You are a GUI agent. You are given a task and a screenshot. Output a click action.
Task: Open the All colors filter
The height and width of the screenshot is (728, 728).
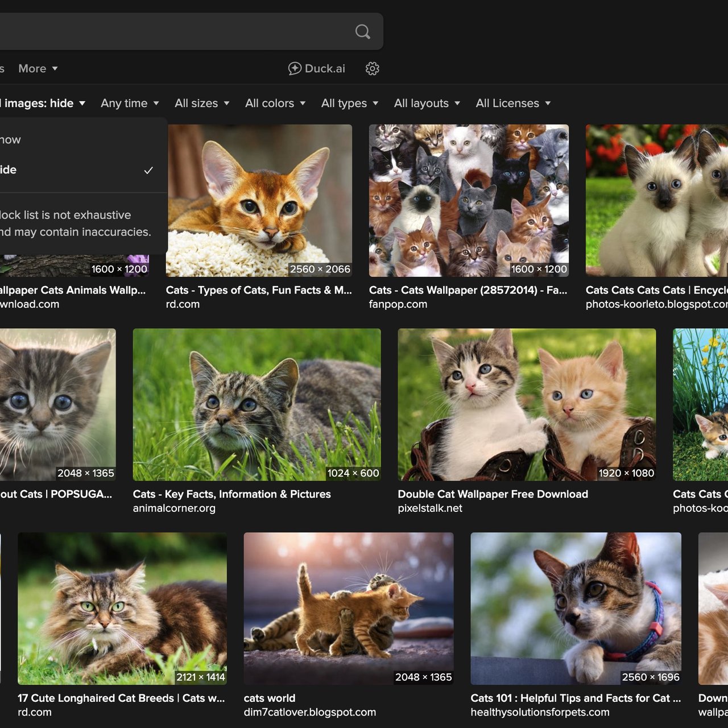coord(275,103)
